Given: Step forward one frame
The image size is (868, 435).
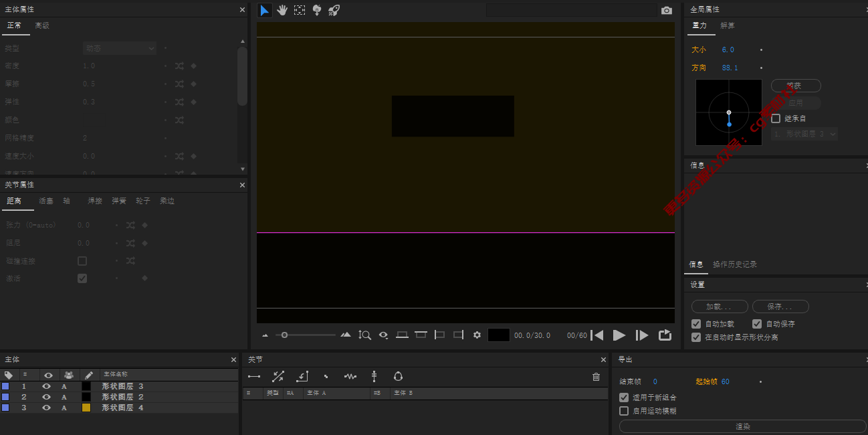Looking at the screenshot, I should 642,335.
